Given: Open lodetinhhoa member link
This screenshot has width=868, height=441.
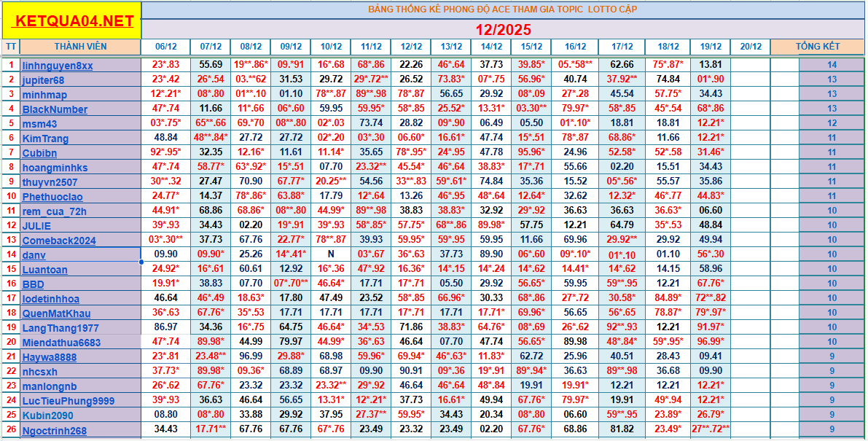Looking at the screenshot, I should pos(50,299).
